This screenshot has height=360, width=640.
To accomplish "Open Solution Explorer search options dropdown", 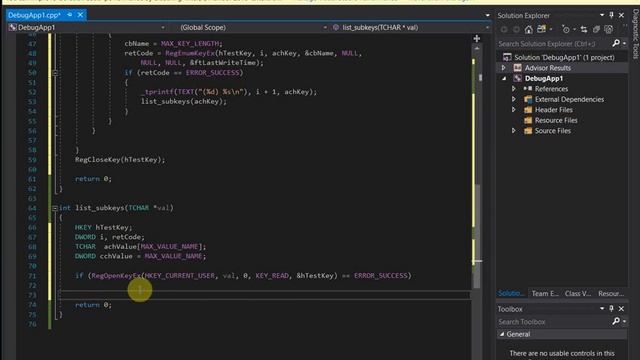I will pos(624,44).
